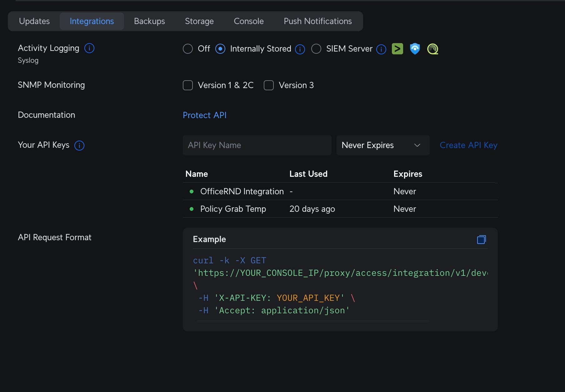
Task: Enable SNMP Version 3 checkbox
Action: [x=269, y=85]
